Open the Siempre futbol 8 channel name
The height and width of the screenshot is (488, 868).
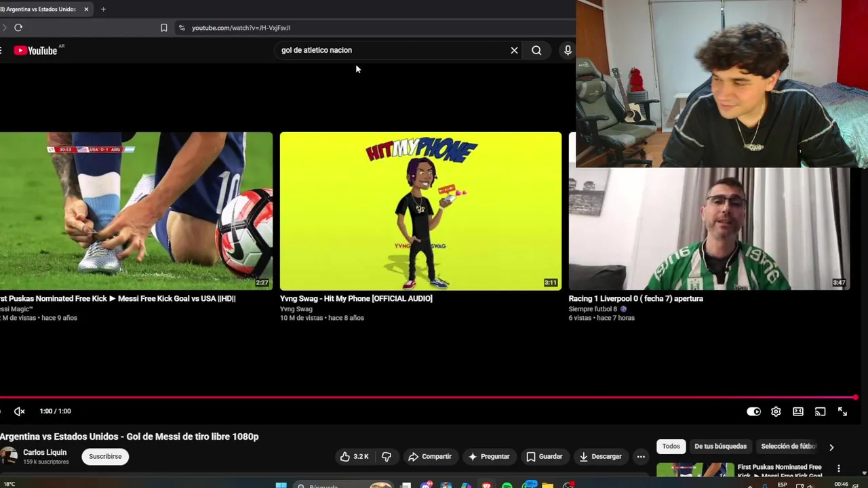point(593,309)
